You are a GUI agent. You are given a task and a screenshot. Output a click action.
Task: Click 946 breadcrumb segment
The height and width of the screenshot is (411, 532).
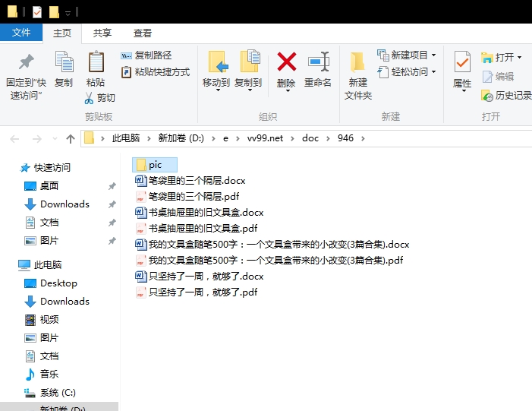[x=345, y=138]
